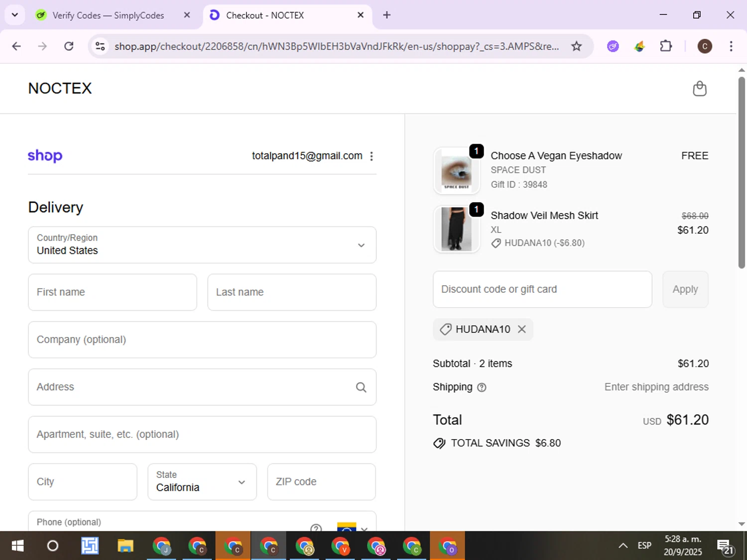Click the Discount code or gift card field
This screenshot has height=560, width=747.
coord(542,289)
